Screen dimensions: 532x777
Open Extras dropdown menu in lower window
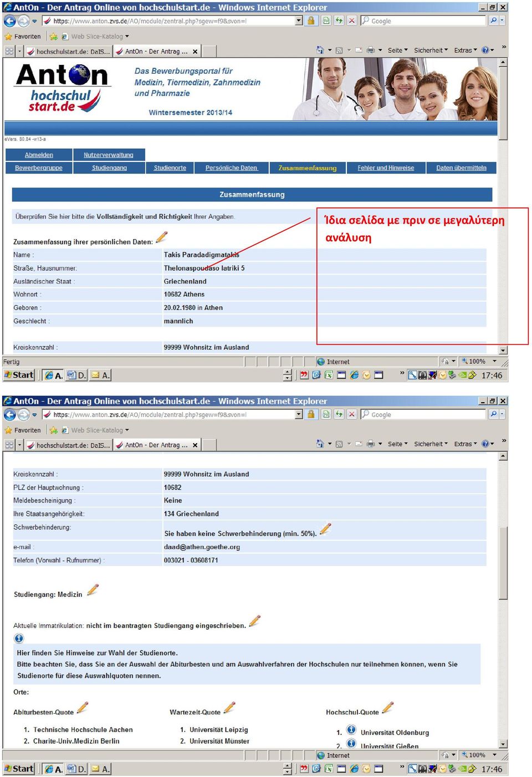tap(465, 444)
